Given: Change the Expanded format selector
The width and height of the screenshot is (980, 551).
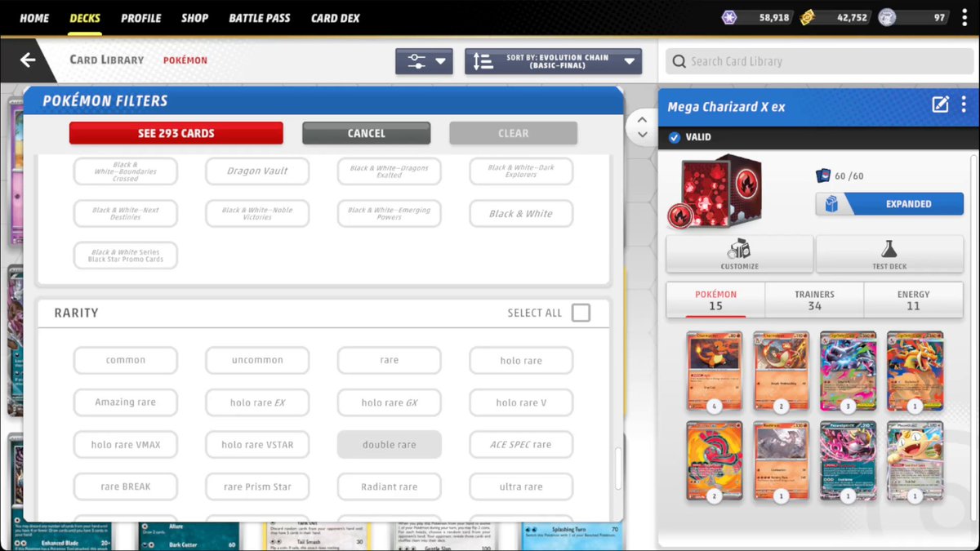Looking at the screenshot, I should 889,204.
